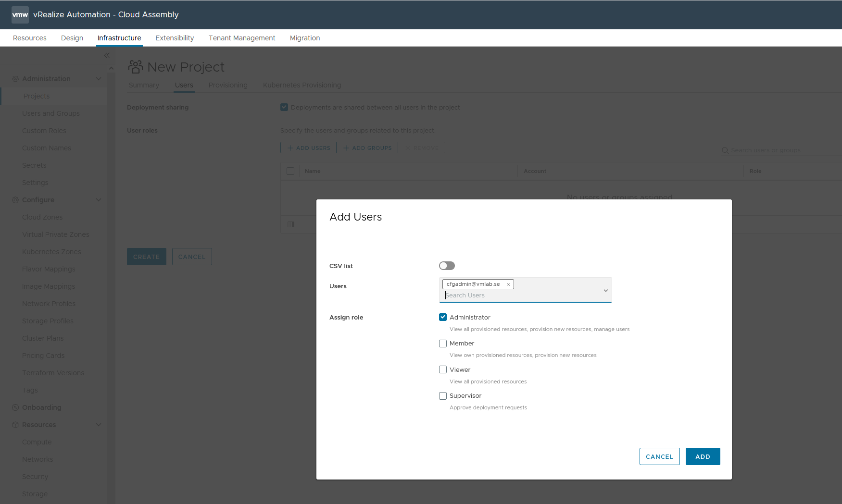Uncheck the Administrator role checkbox
842x504 pixels.
[x=443, y=317]
